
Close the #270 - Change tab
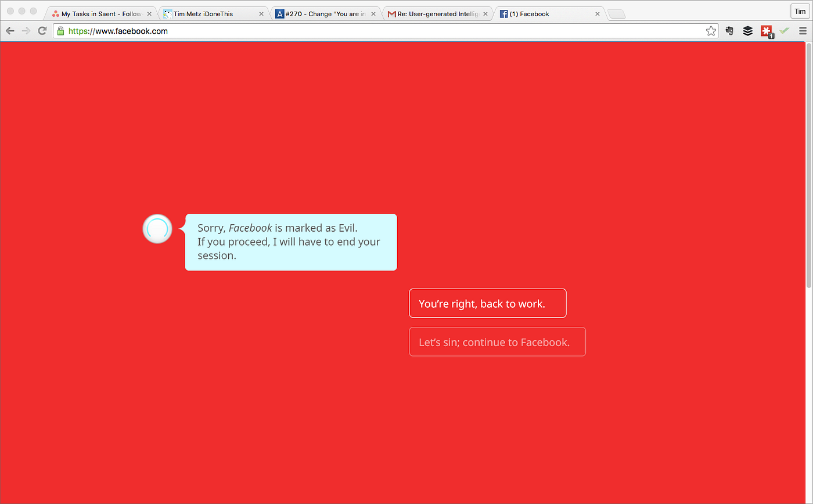point(373,14)
